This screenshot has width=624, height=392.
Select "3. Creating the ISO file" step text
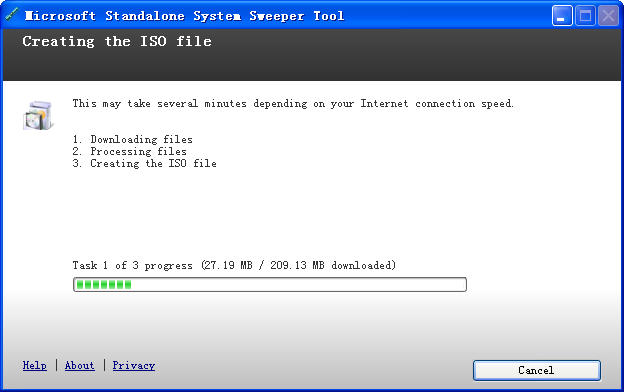point(144,164)
